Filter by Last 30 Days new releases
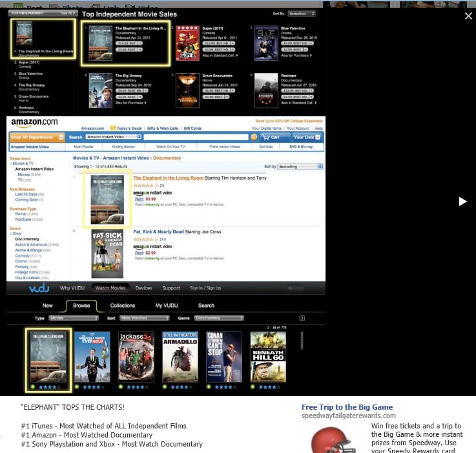 (x=26, y=194)
